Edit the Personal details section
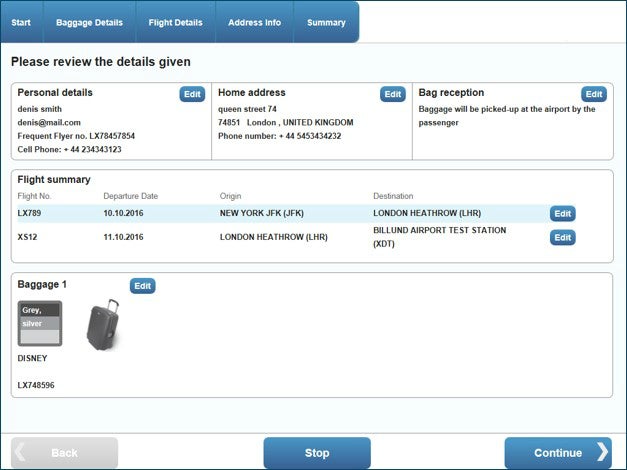Screen dimensions: 627x470 pyautogui.click(x=192, y=94)
